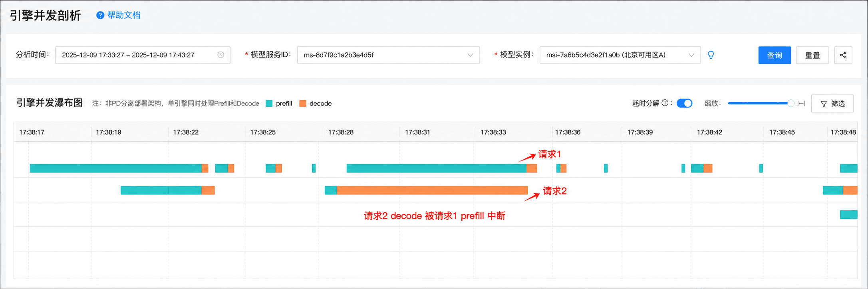
Task: Click the fit-width icon beside zoom slider
Action: 801,103
